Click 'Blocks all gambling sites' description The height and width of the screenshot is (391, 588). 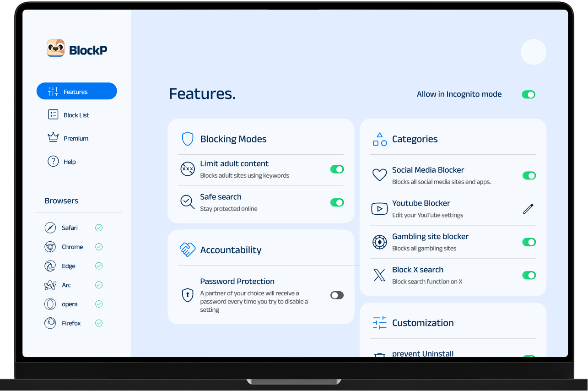tap(424, 248)
